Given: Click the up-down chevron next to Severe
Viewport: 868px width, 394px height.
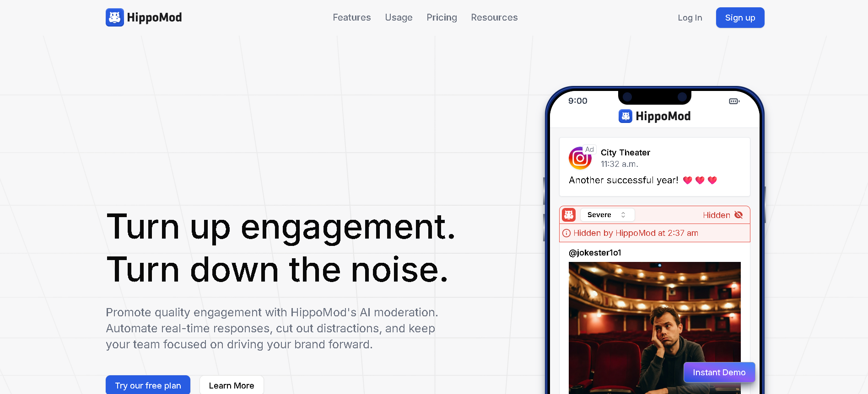Looking at the screenshot, I should [623, 215].
